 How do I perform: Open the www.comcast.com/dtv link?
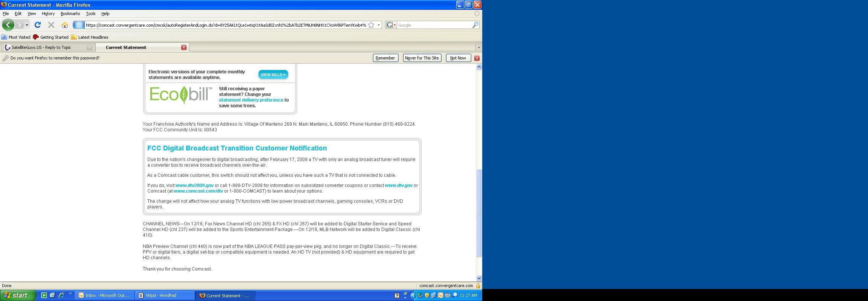point(198,191)
